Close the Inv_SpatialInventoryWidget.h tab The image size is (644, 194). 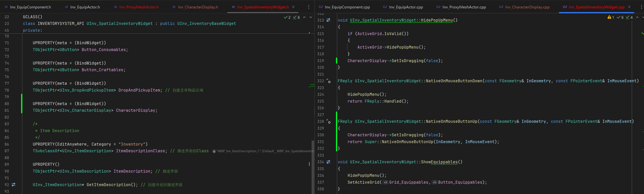click(293, 7)
